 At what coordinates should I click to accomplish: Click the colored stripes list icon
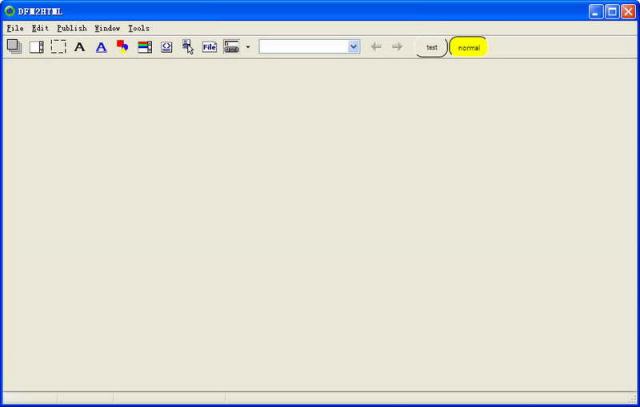144,47
